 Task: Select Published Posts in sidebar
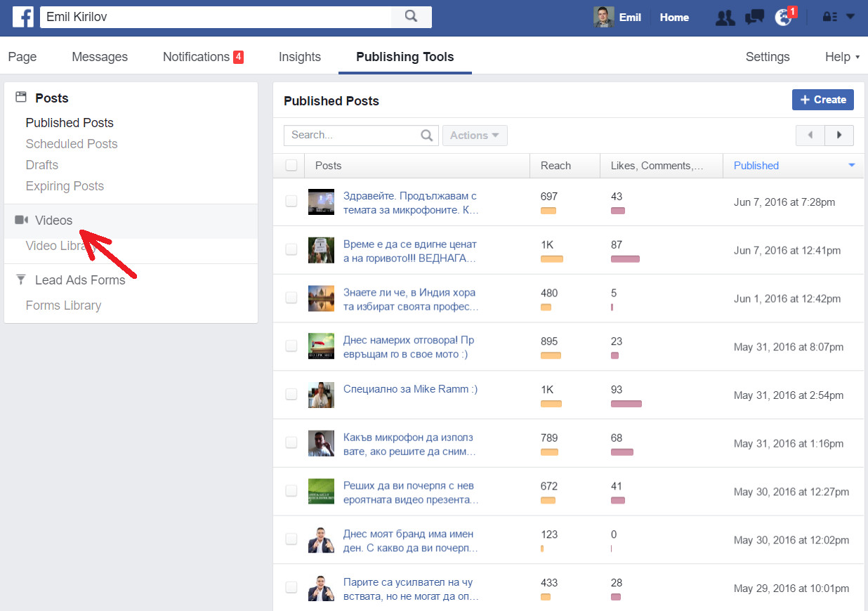(70, 123)
